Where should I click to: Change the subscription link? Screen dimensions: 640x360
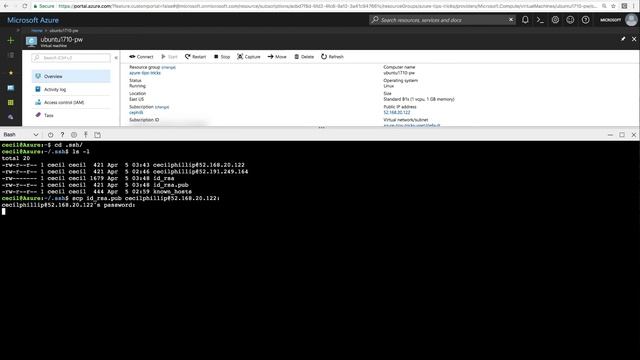[x=162, y=107]
